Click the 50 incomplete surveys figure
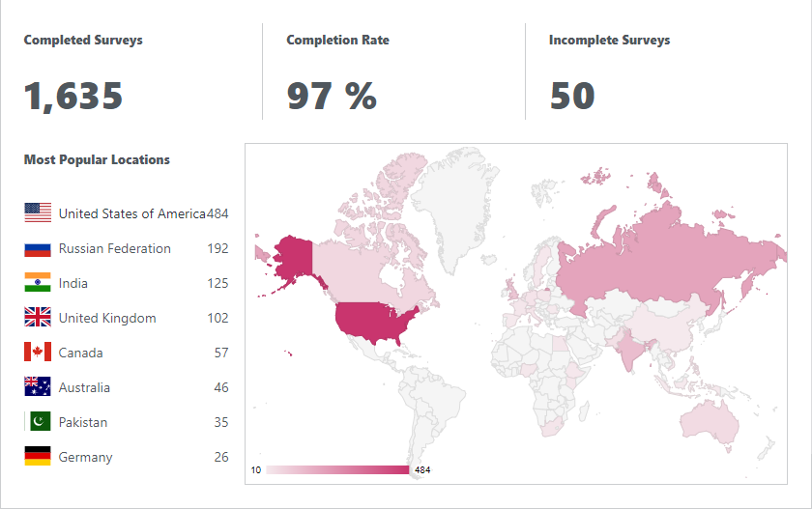 click(572, 97)
